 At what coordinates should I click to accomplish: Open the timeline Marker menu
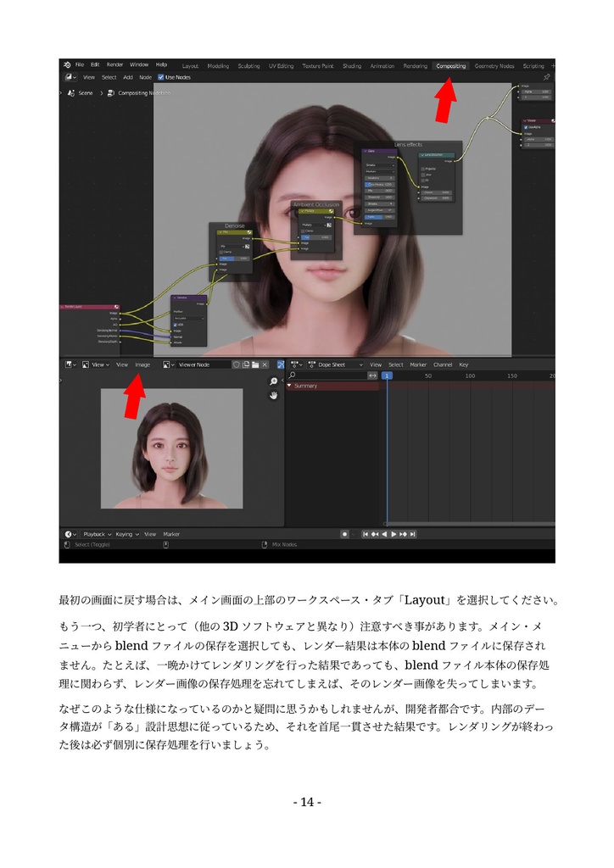coord(171,534)
